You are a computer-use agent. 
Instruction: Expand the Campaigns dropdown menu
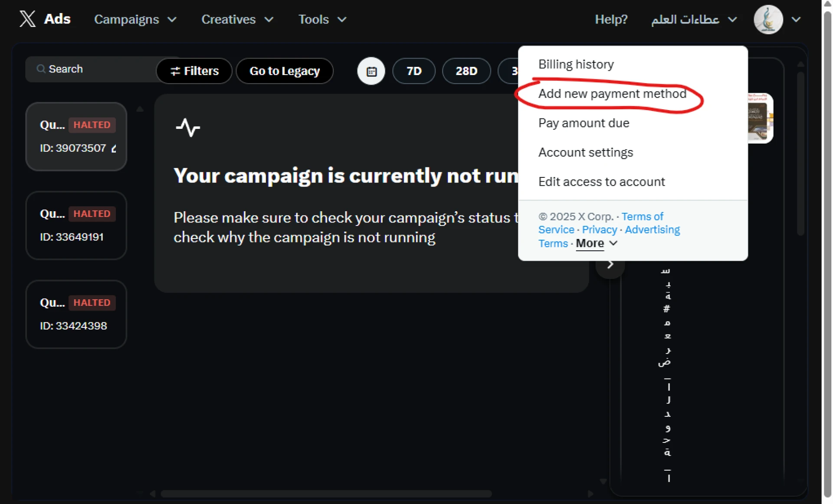coord(135,20)
